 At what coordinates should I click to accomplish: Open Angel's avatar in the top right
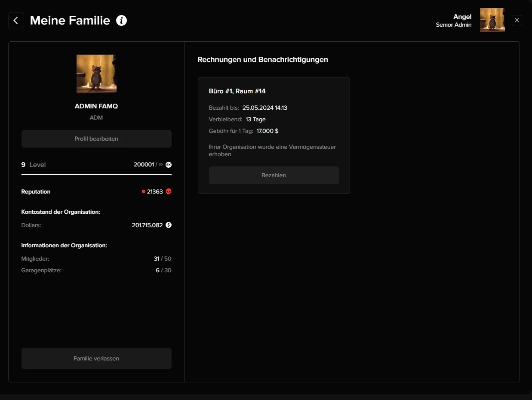tap(492, 20)
